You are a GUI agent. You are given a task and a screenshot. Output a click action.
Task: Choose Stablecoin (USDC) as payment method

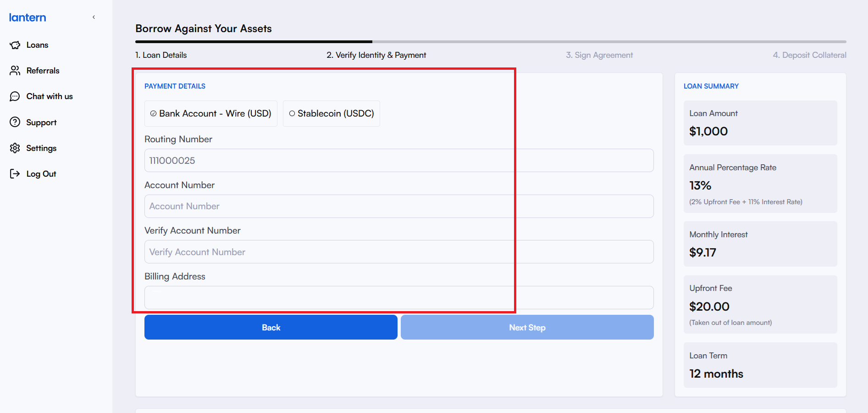pos(331,113)
